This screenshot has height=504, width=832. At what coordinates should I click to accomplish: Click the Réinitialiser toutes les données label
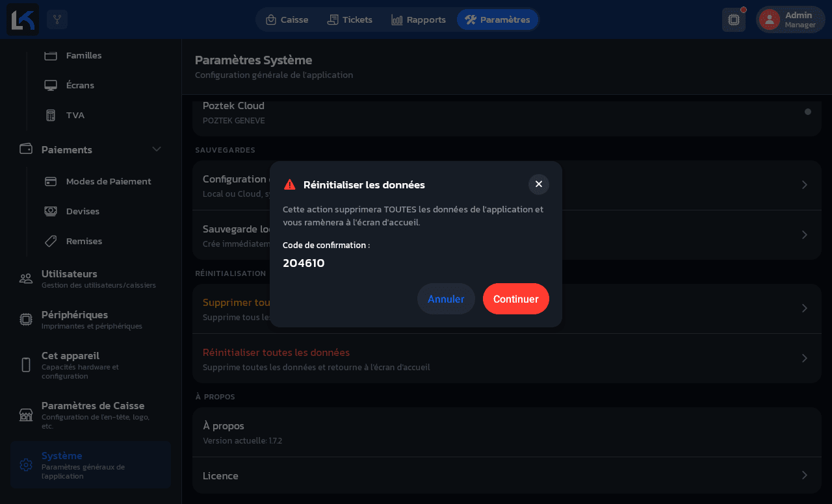click(x=276, y=352)
